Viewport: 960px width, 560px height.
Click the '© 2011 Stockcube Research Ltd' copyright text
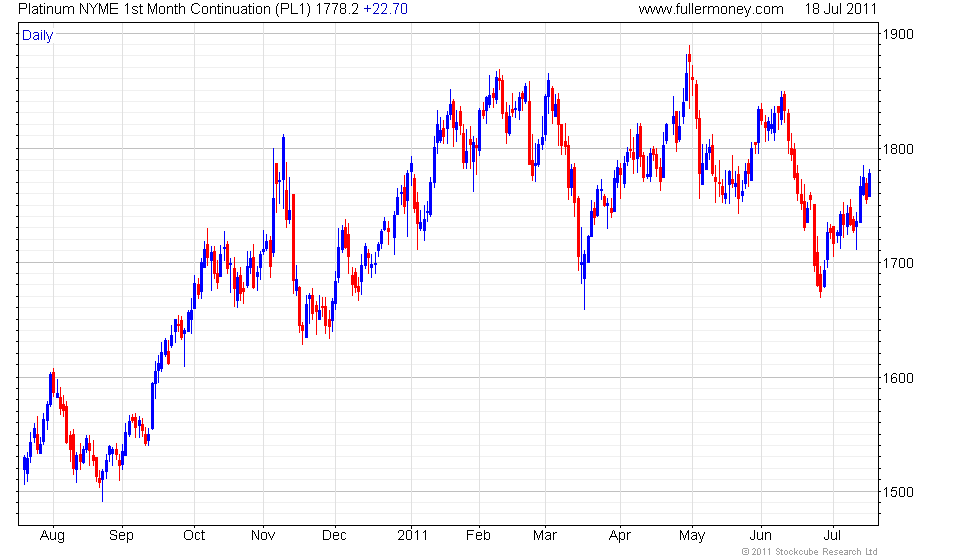[809, 552]
